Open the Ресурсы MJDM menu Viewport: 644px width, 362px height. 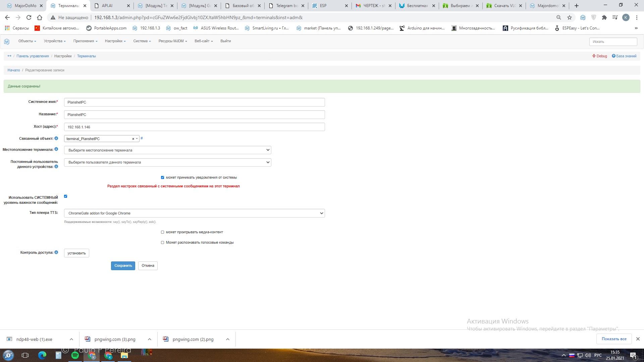(172, 41)
